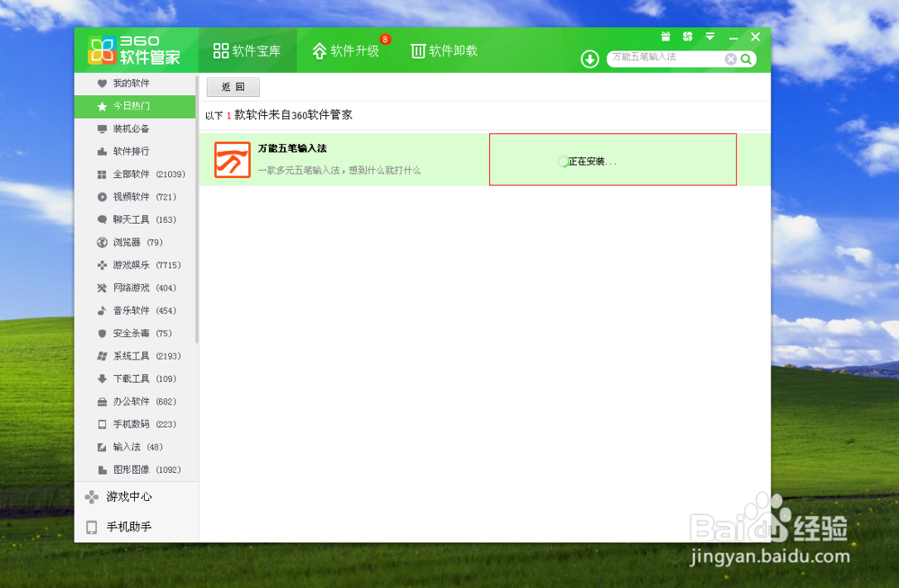Image resolution: width=899 pixels, height=588 pixels.
Task: Click the grid icon beside 全部软件
Action: point(102,174)
